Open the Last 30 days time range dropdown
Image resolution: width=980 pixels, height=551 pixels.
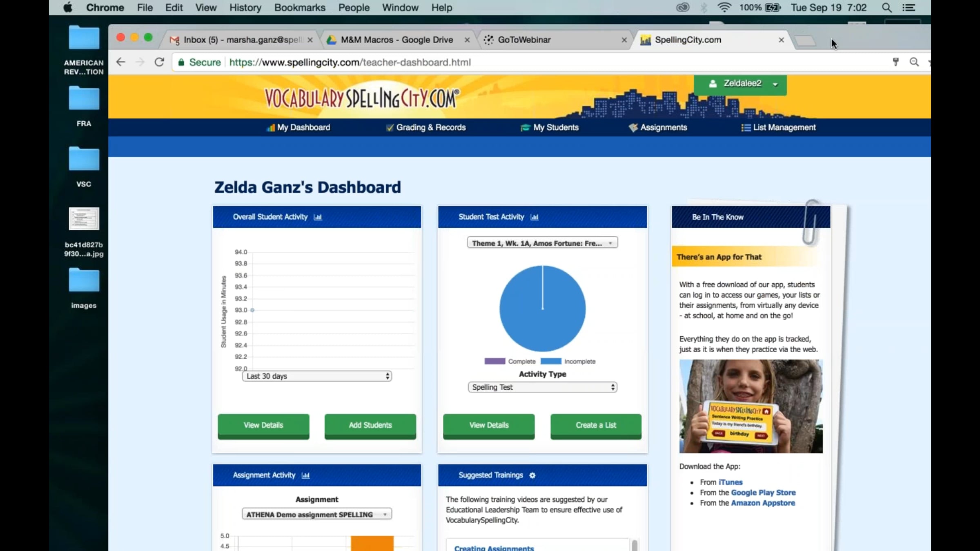(317, 376)
